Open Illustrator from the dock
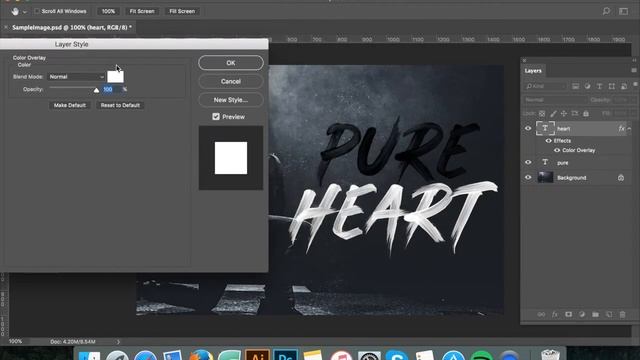Viewport: 640px width, 360px height. (257, 355)
